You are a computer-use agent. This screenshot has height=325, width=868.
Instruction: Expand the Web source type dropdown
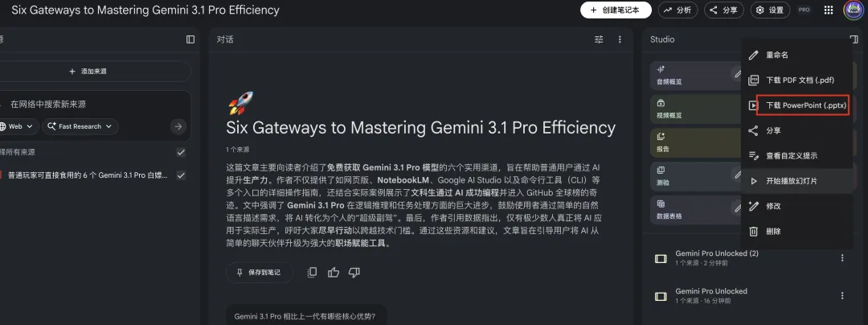click(x=17, y=126)
